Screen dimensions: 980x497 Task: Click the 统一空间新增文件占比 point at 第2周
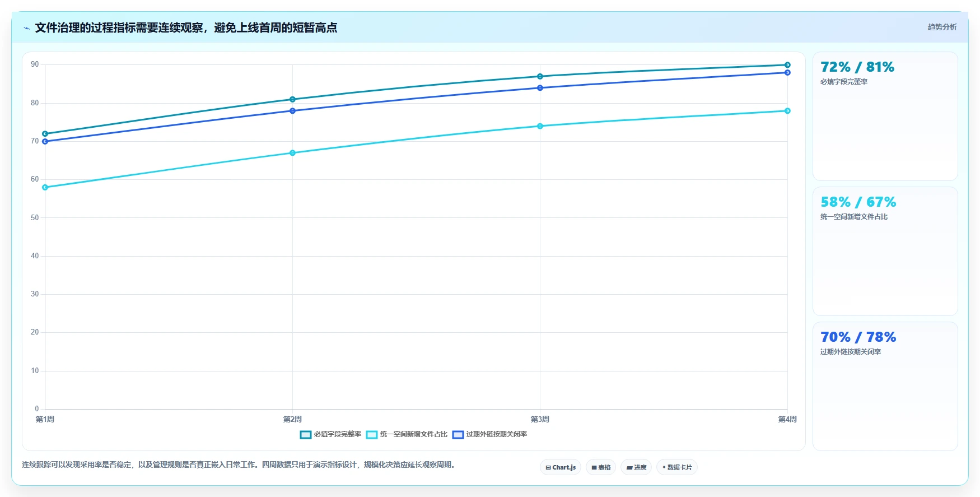point(292,153)
